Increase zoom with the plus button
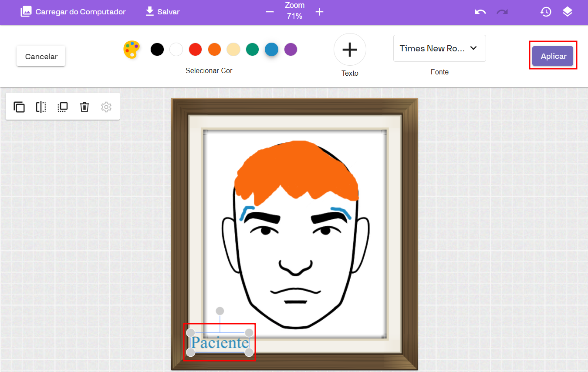 click(x=319, y=12)
